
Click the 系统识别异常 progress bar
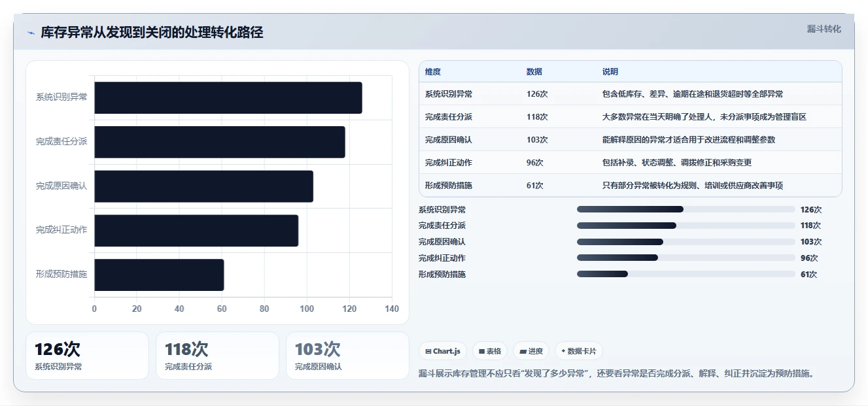pyautogui.click(x=686, y=209)
